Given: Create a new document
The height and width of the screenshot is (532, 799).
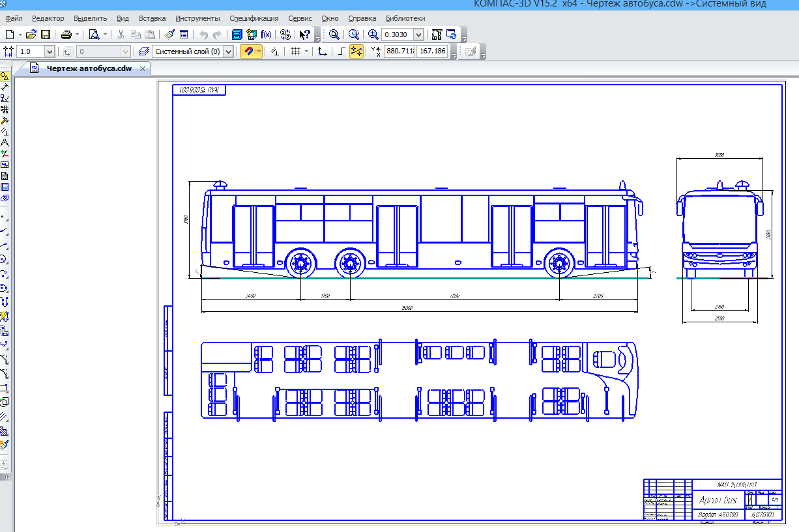Looking at the screenshot, I should [x=10, y=35].
